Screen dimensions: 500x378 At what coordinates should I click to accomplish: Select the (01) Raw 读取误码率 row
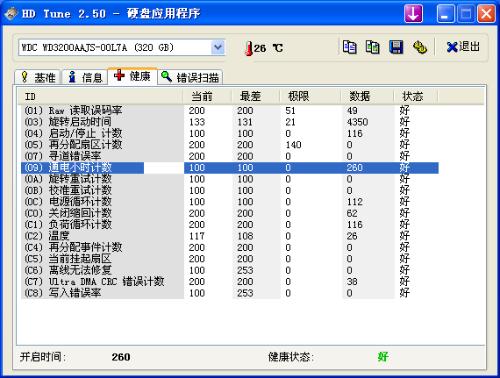[x=230, y=110]
